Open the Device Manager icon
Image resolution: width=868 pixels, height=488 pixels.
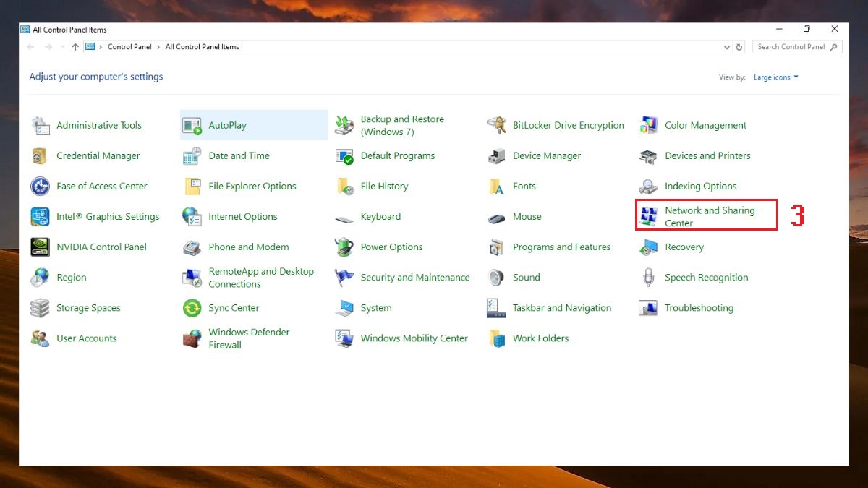[x=496, y=155]
